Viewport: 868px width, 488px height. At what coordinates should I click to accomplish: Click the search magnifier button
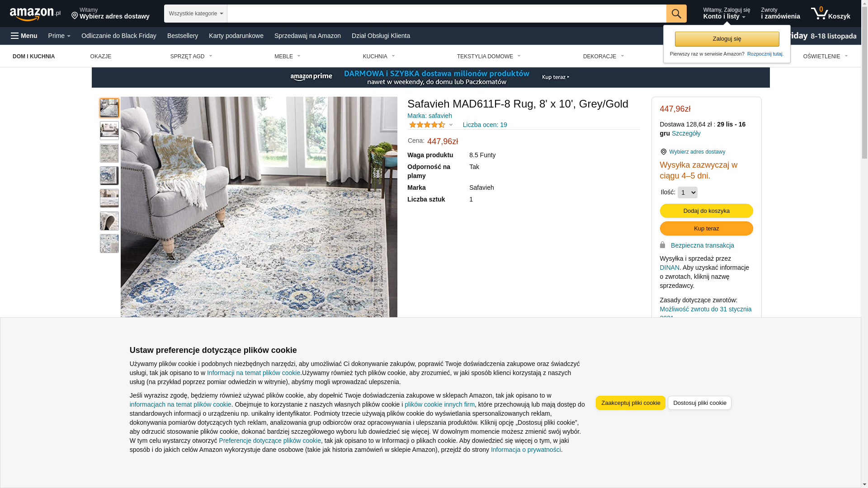pos(676,14)
